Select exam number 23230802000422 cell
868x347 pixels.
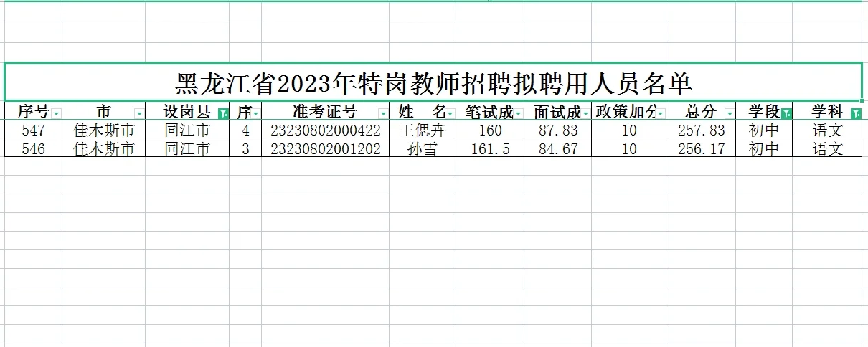[x=325, y=130]
